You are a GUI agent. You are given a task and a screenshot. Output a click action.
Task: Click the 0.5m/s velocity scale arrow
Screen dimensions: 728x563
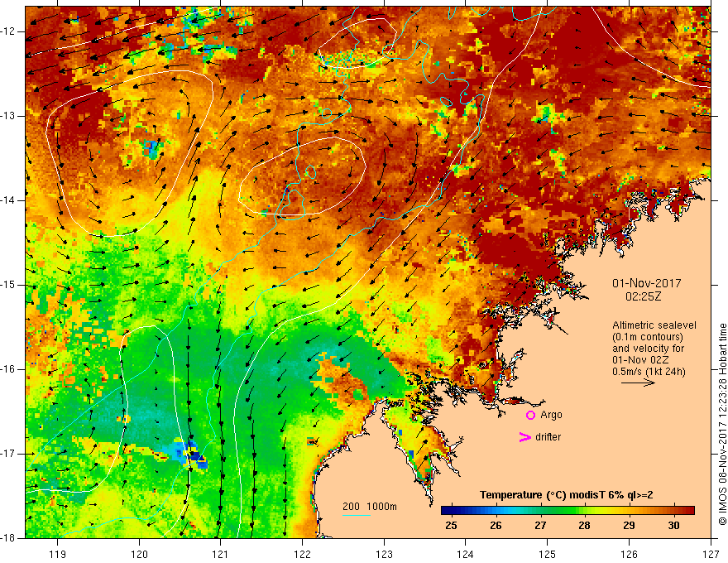pos(638,383)
